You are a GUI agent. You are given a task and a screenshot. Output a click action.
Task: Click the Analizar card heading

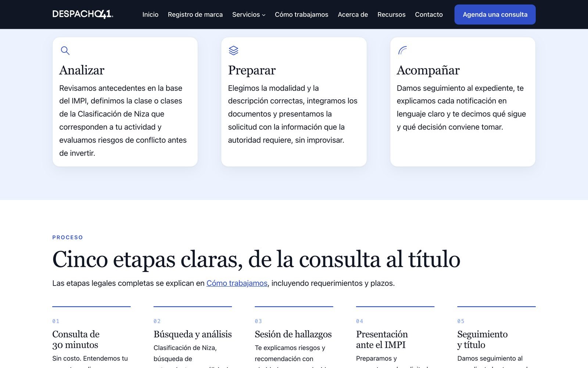point(82,70)
